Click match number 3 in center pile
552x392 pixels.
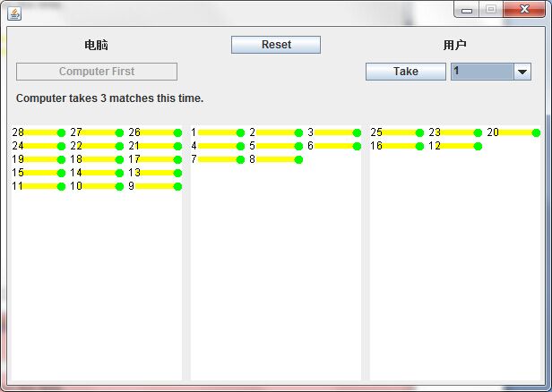click(334, 132)
